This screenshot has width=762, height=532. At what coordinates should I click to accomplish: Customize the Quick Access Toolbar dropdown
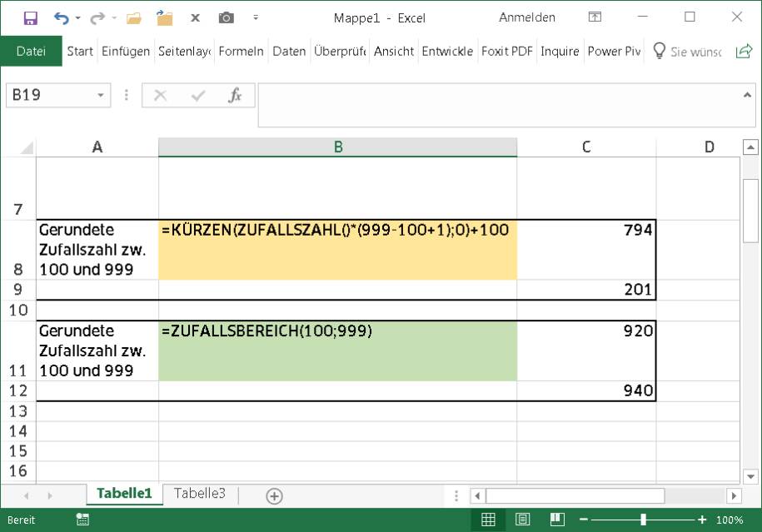click(x=256, y=18)
